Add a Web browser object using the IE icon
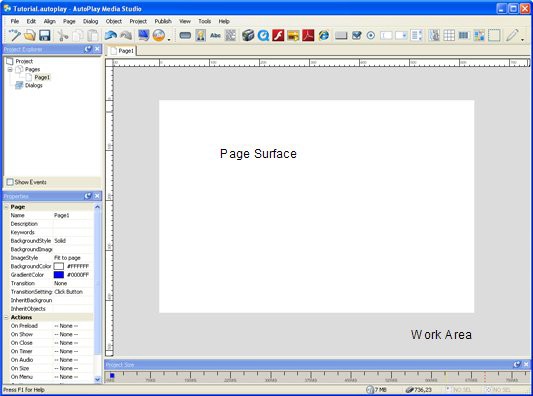 tap(324, 35)
